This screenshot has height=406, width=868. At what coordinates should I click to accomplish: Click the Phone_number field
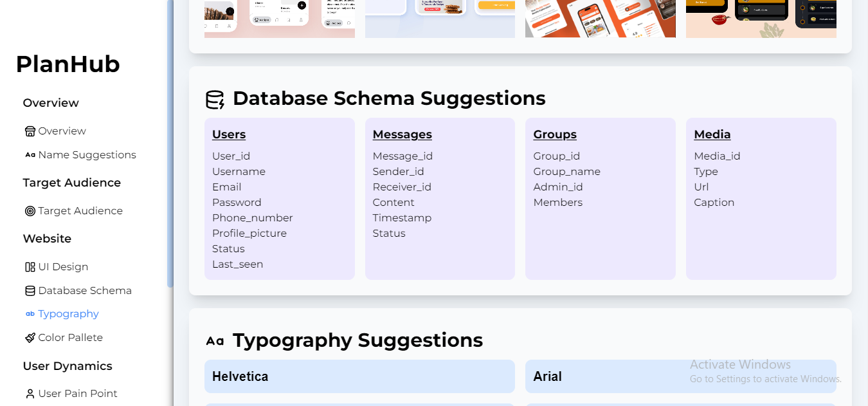tap(252, 218)
